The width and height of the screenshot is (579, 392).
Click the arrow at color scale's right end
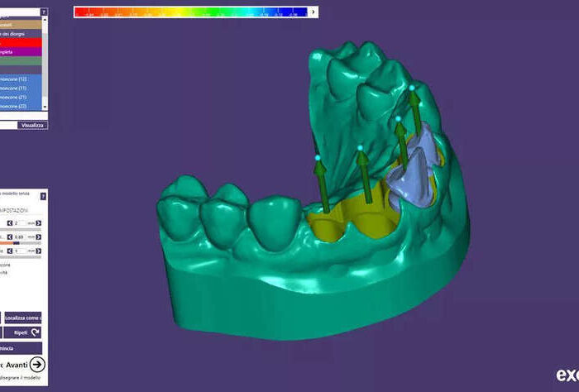[313, 12]
